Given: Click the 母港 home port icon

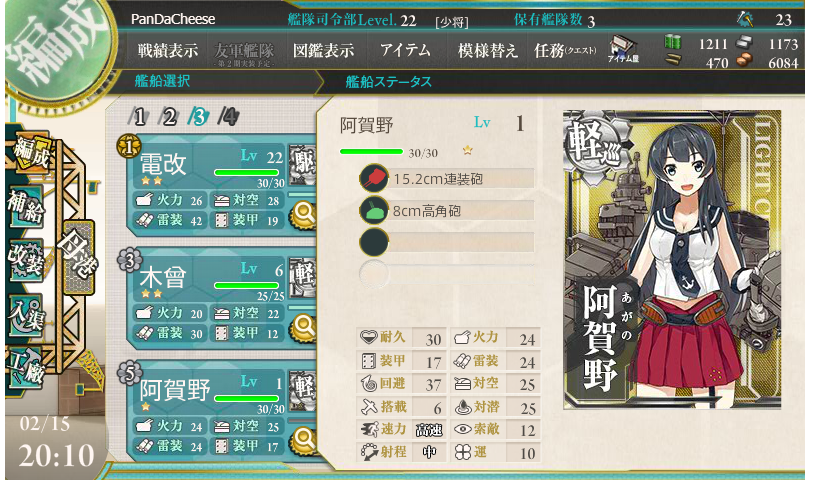Looking at the screenshot, I should coord(78,257).
